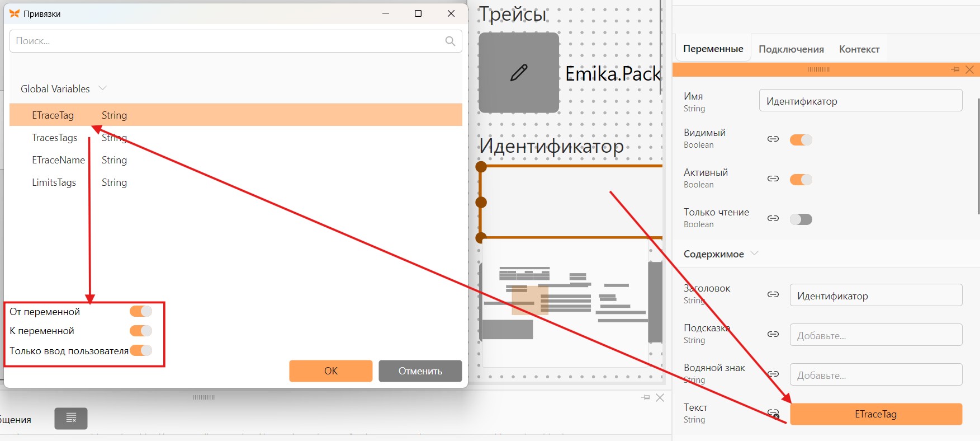The width and height of the screenshot is (980, 441).
Task: Click the pencil edit tile on canvas
Action: (x=519, y=73)
